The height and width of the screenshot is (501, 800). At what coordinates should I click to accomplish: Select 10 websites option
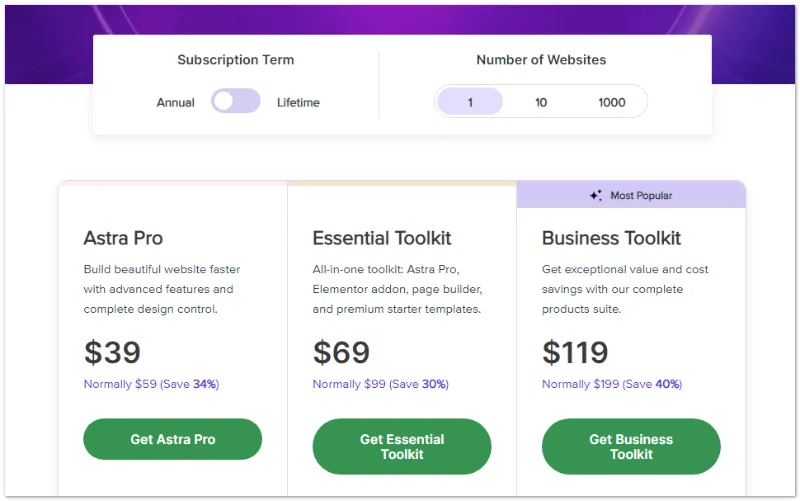tap(541, 102)
